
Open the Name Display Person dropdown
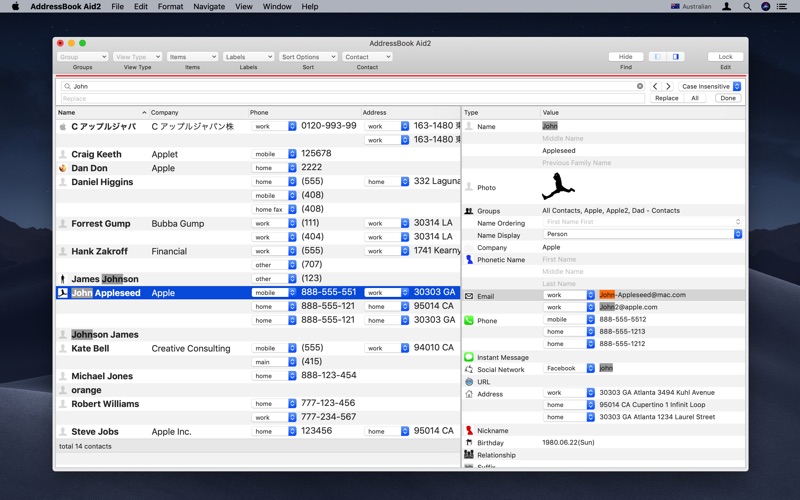click(642, 234)
